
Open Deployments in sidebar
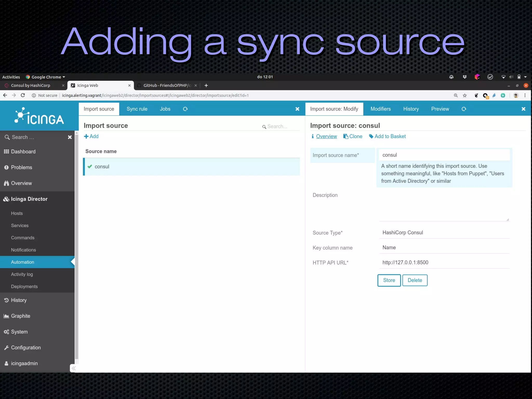24,287
